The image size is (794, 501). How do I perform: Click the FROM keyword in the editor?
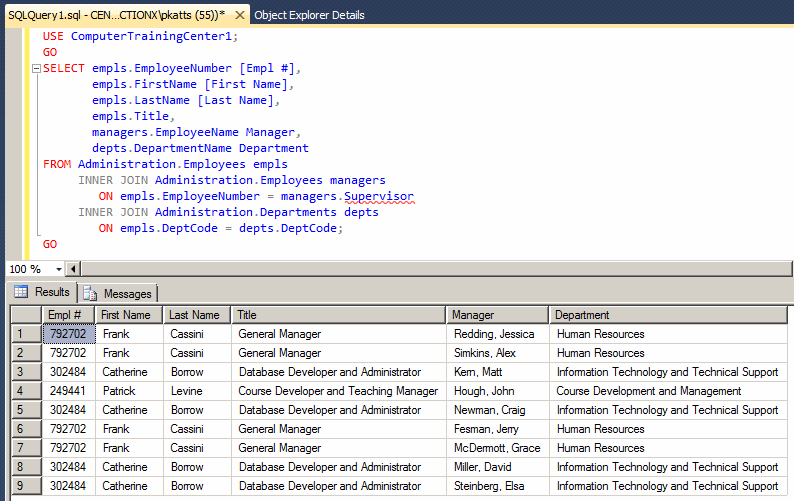click(x=57, y=164)
